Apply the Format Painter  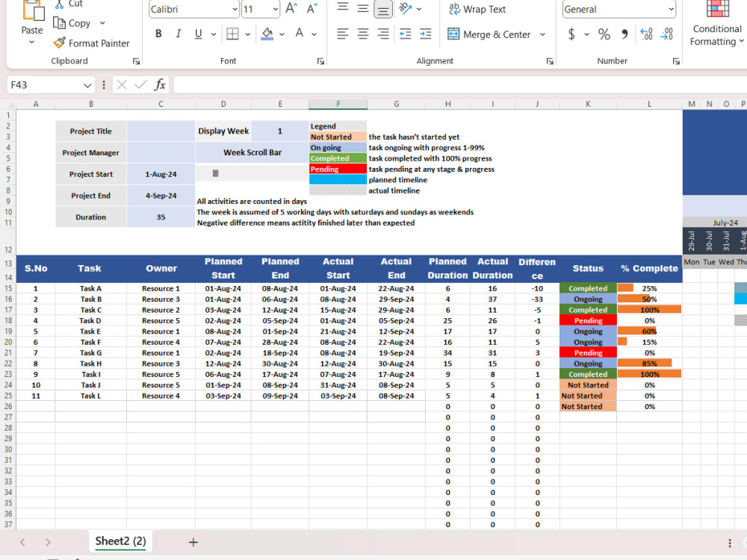tap(91, 43)
